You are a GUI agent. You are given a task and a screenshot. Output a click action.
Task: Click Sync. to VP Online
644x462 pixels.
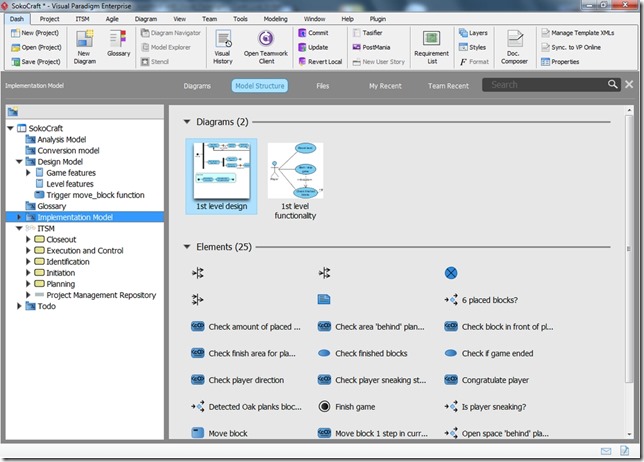coord(571,47)
